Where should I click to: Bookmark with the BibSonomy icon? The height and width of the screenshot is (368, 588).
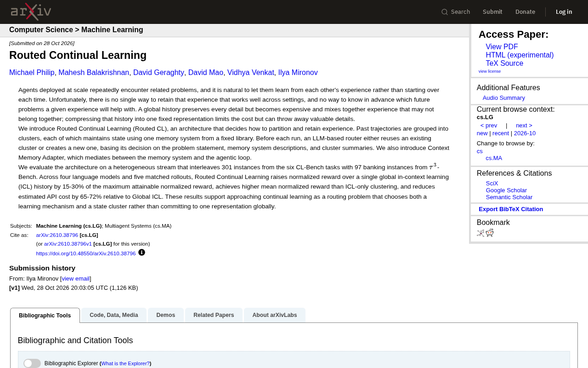click(x=481, y=233)
